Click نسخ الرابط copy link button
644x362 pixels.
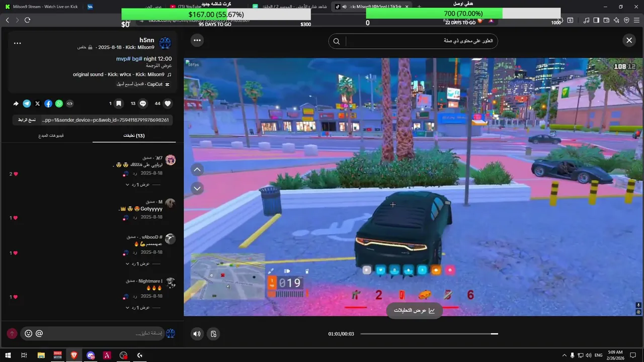point(27,120)
